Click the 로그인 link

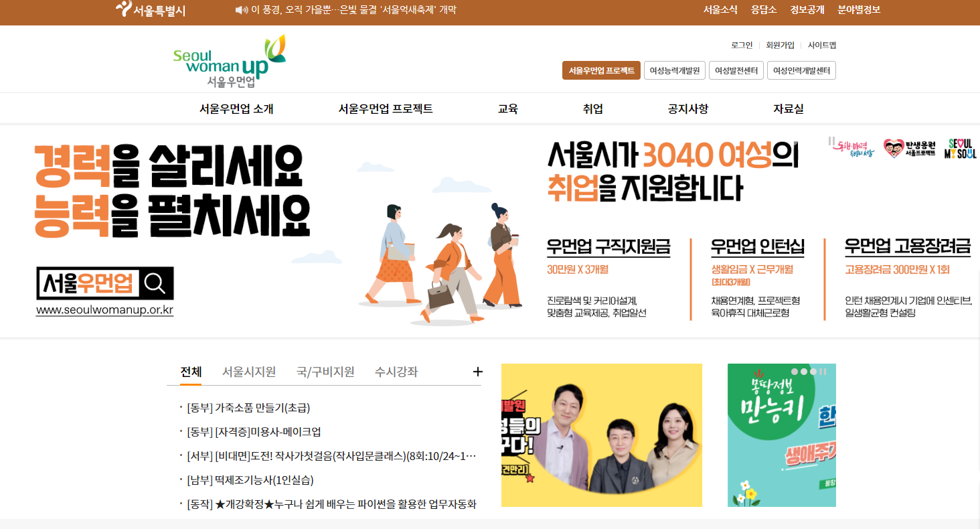point(741,45)
